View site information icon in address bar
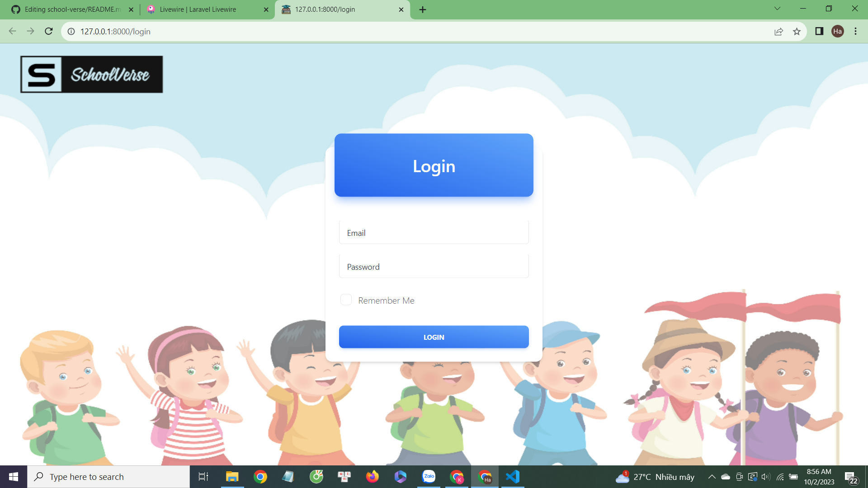Viewport: 868px width, 488px height. (x=71, y=31)
